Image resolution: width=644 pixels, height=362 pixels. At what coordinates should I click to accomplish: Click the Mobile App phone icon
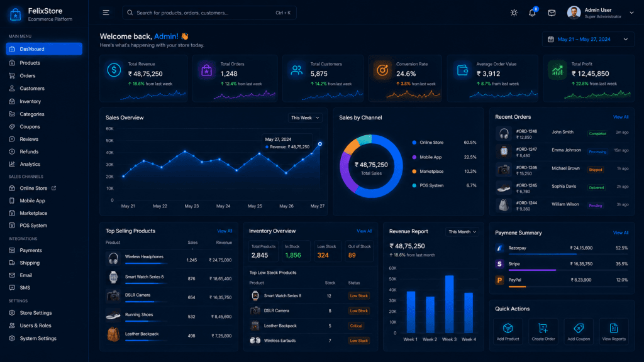tap(12, 200)
